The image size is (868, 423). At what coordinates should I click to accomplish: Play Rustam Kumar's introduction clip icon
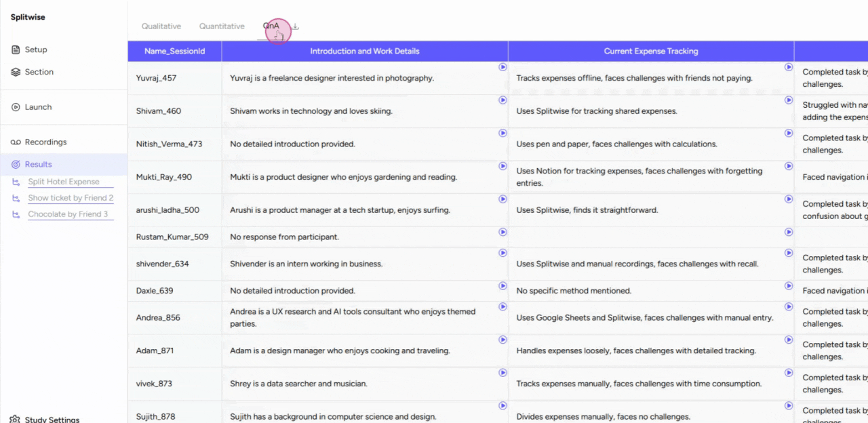pyautogui.click(x=502, y=232)
